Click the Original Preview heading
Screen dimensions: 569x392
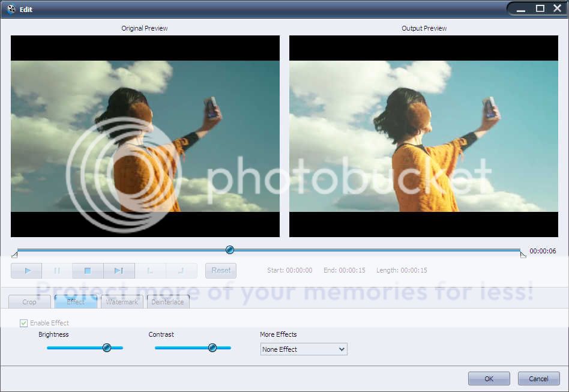145,28
